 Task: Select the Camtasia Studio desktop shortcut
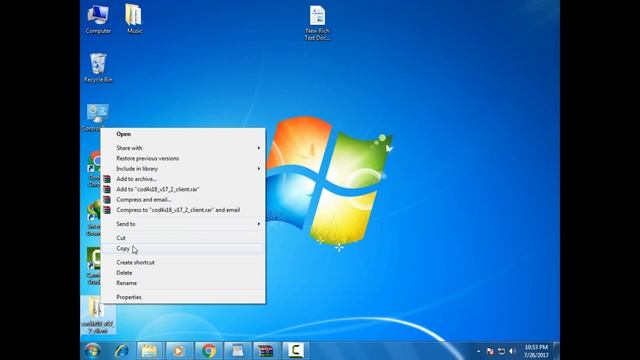click(93, 266)
